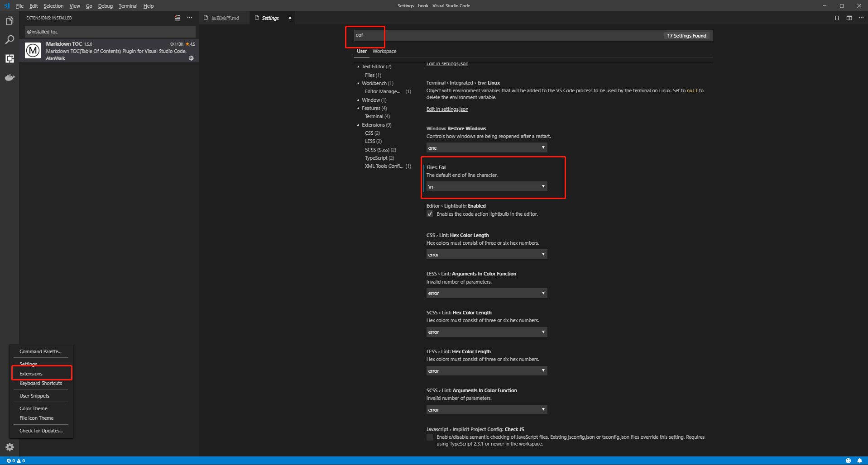Click the @installed toc extensions search box
The height and width of the screenshot is (465, 868).
pos(110,32)
